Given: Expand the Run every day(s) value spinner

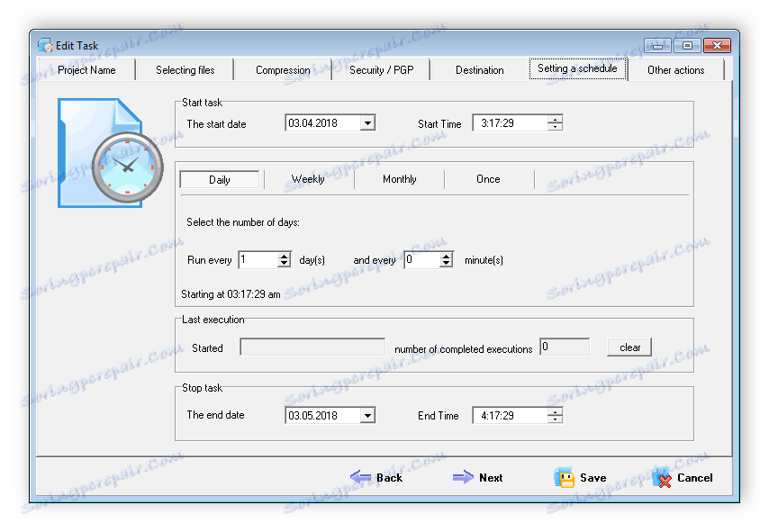Looking at the screenshot, I should pyautogui.click(x=283, y=259).
